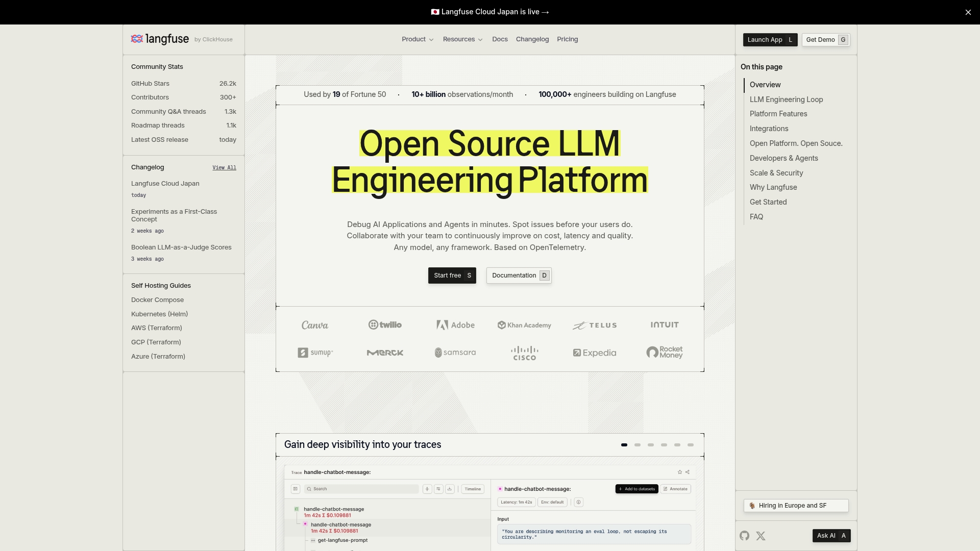980x551 pixels.
Task: Click the share icon on the trace
Action: (688, 472)
